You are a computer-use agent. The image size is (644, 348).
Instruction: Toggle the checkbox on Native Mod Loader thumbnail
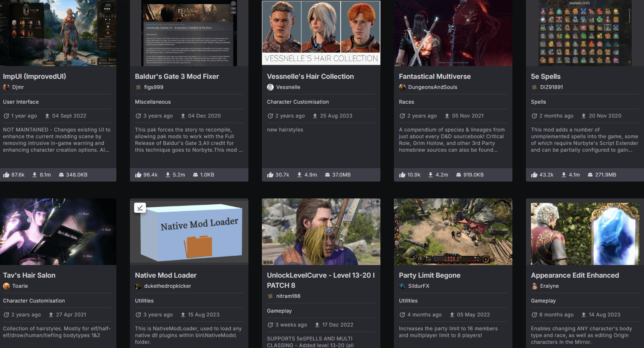(x=140, y=208)
